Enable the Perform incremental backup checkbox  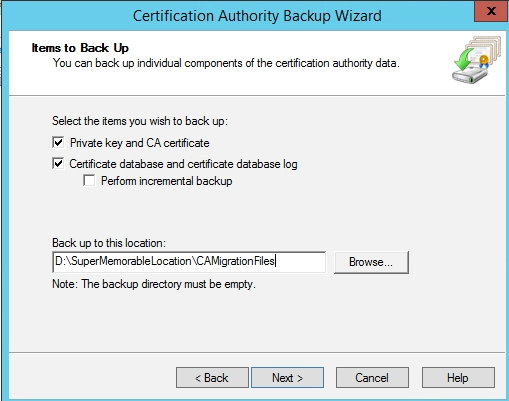coord(89,181)
